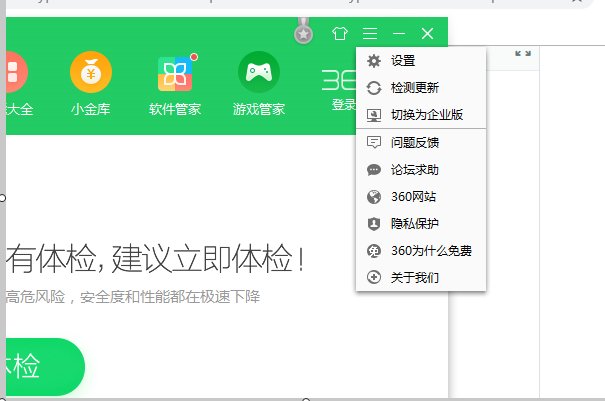Image resolution: width=605 pixels, height=401 pixels.
Task: Click the 360网站 globe icon
Action: click(374, 197)
